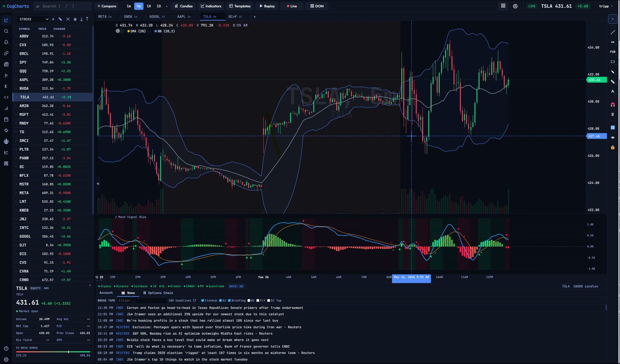620x364 pixels.
Task: Open settings gear in top bar
Action: click(x=515, y=6)
